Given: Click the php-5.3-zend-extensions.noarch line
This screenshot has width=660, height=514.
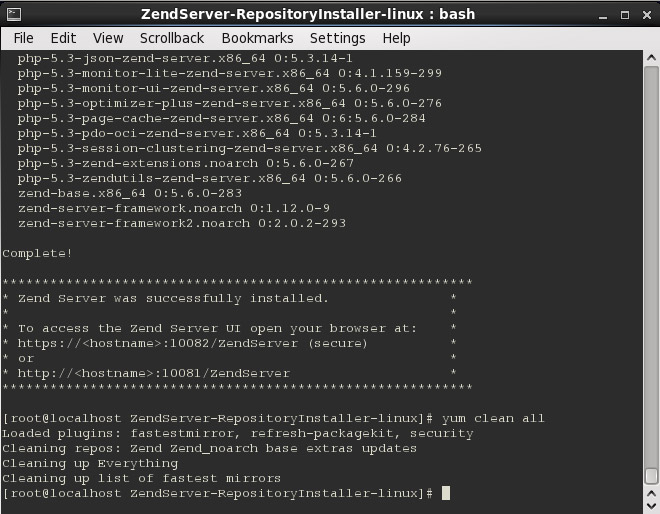Looking at the screenshot, I should tap(186, 163).
